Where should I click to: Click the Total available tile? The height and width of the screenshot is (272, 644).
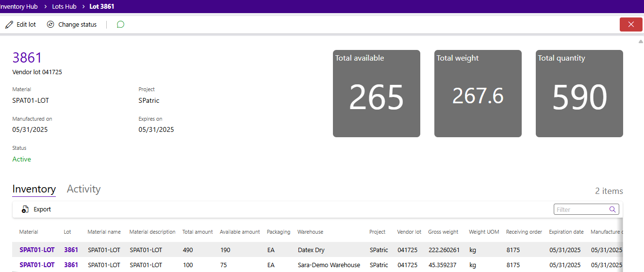(x=376, y=94)
